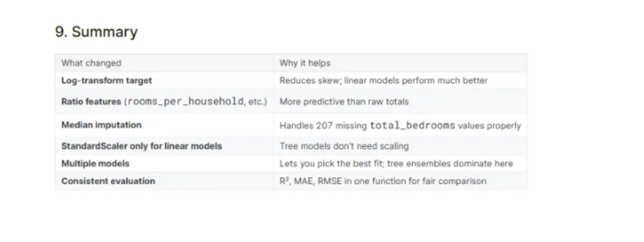This screenshot has width=644, height=242.
Task: Click the 'etc.)' text after rooms_per_household
Action: pos(258,101)
